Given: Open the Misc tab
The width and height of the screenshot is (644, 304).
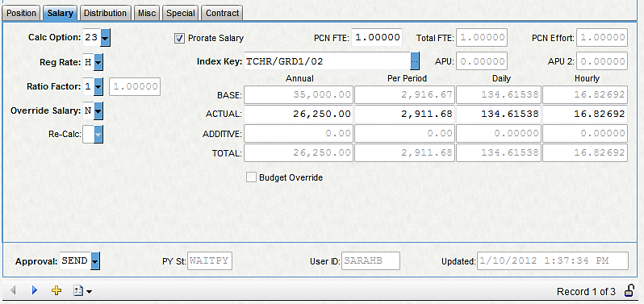Looking at the screenshot, I should 147,13.
